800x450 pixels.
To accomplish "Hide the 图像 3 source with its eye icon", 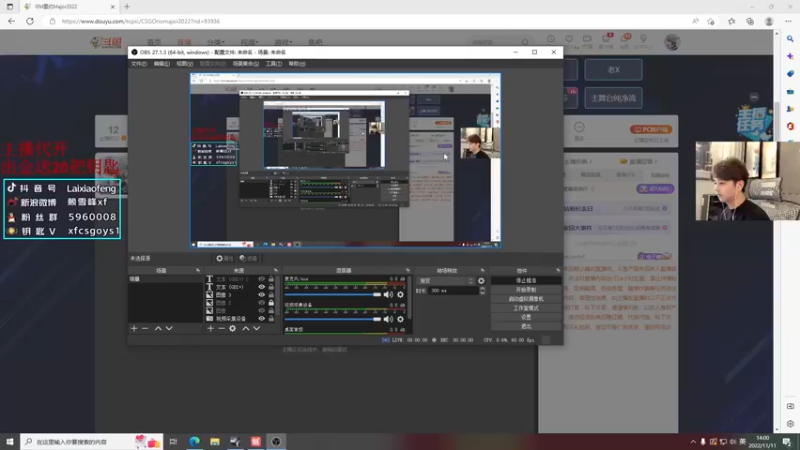I will [261, 295].
